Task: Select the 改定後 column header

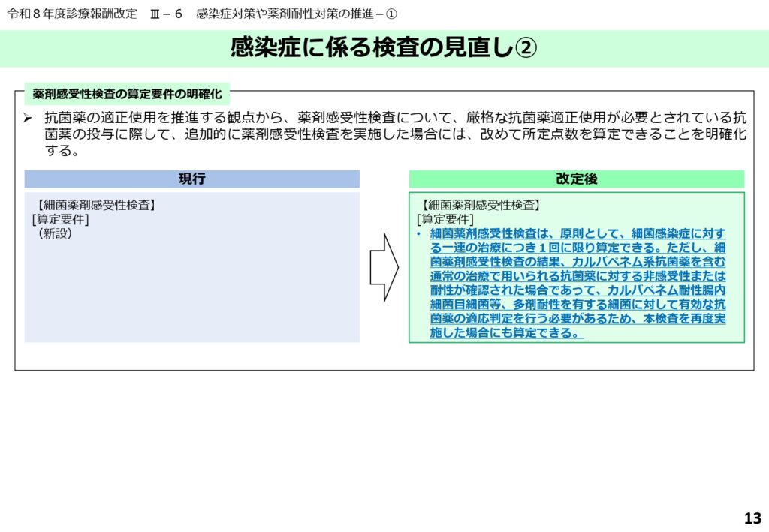Action: pos(576,179)
